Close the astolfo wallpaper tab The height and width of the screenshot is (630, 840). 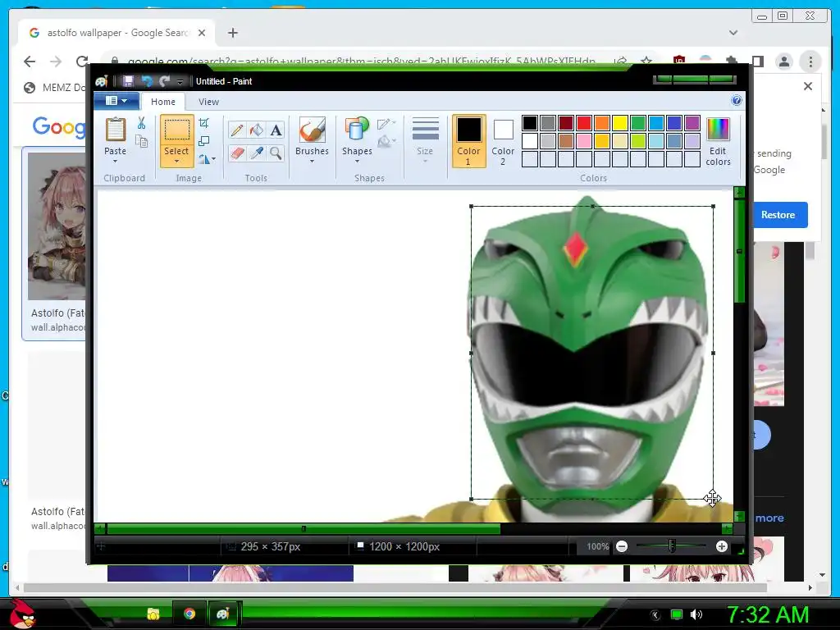202,33
